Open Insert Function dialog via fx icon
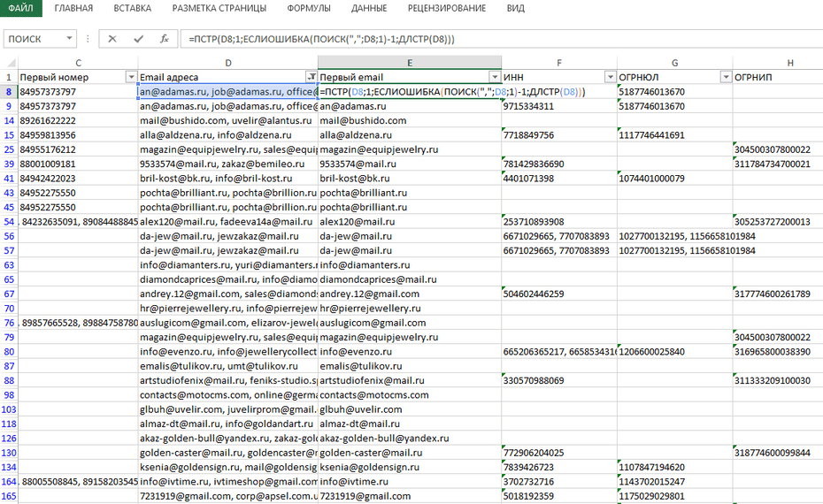The height and width of the screenshot is (504, 823). (x=165, y=39)
